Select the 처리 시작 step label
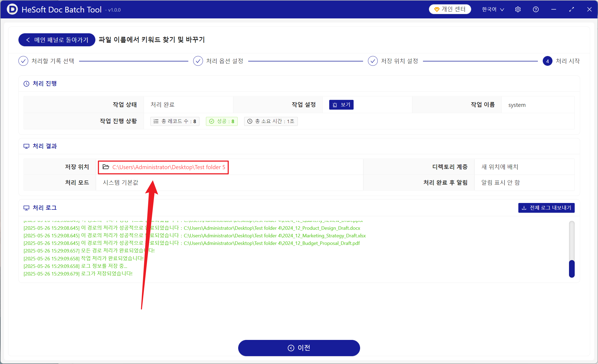598x364 pixels. click(x=568, y=61)
